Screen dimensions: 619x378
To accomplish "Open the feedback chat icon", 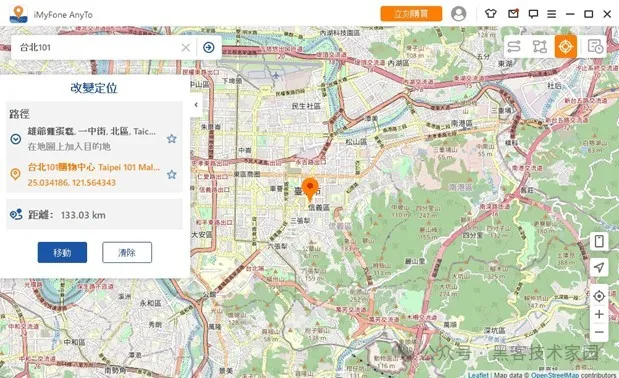I will (x=533, y=14).
